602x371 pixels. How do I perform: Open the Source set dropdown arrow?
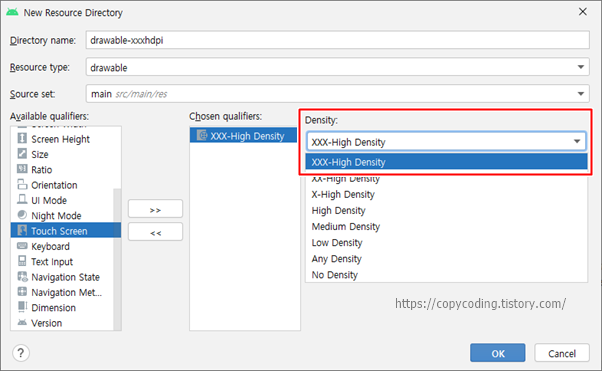pyautogui.click(x=580, y=94)
